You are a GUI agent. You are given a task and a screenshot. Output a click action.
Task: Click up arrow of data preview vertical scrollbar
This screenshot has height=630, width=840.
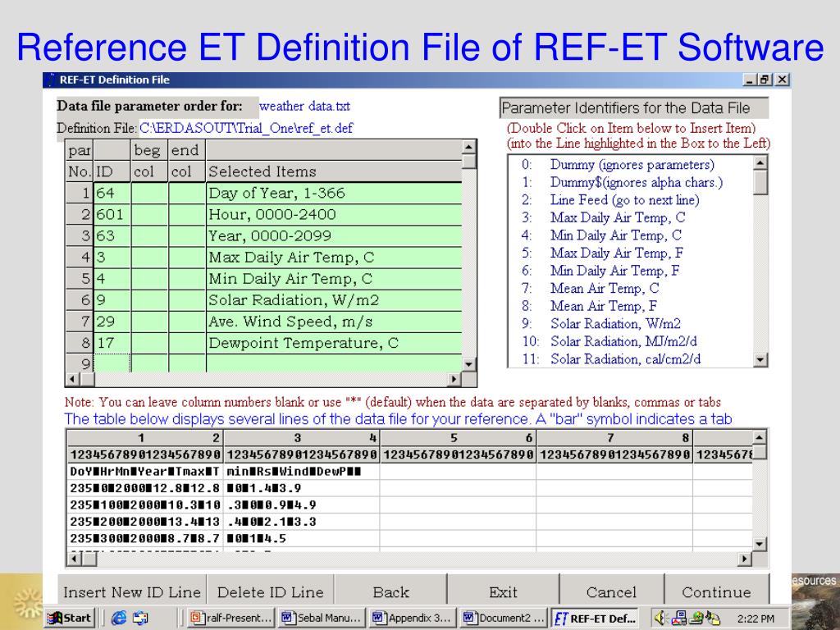coord(760,438)
